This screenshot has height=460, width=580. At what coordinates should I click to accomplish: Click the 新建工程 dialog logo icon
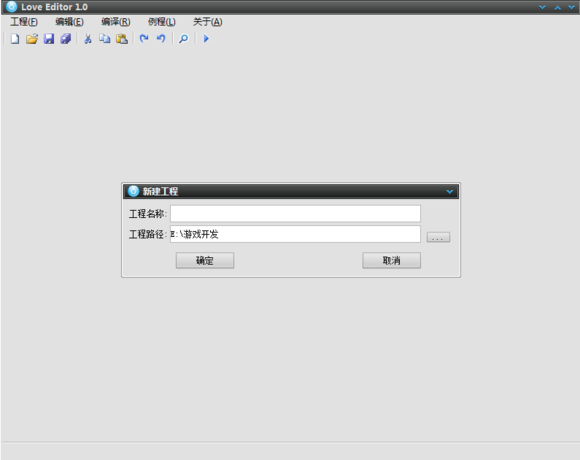[133, 191]
